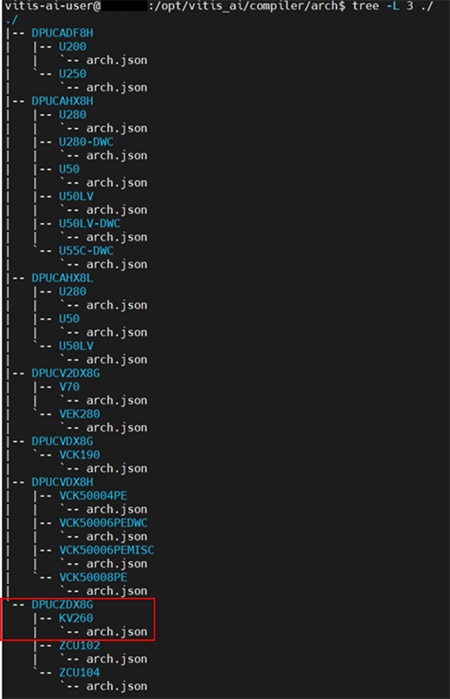Select the ZCU104 directory entry
Screen dimensions: 450x699
[x=79, y=672]
